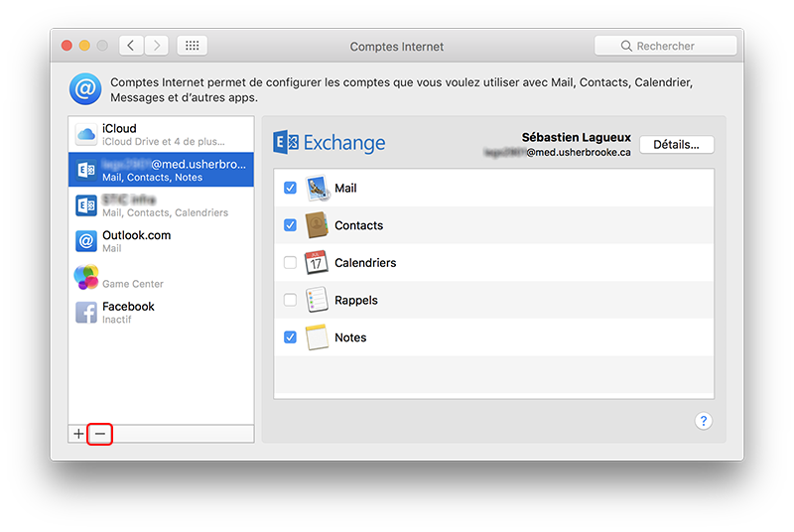
Task: Click the Notes notepad icon
Action: coord(317,337)
